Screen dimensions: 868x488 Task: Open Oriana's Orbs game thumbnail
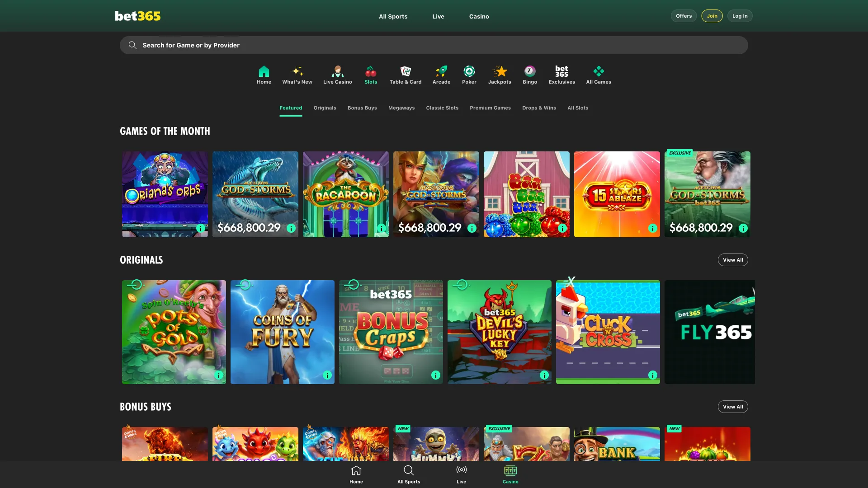click(165, 194)
